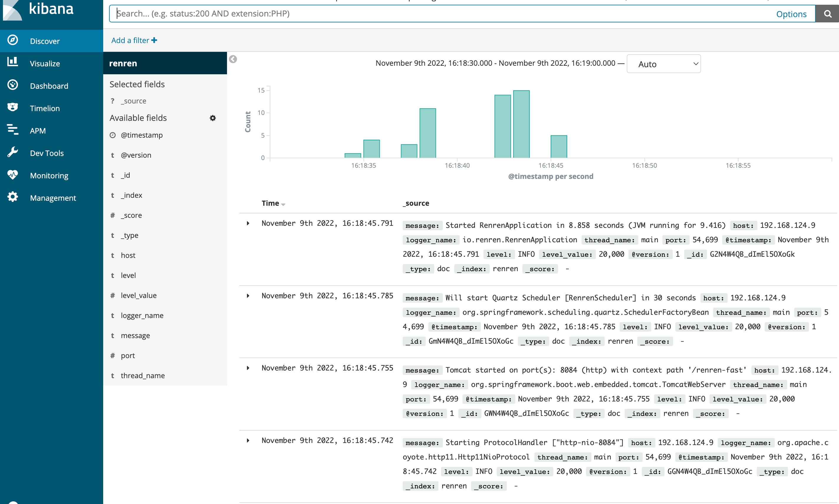Open the available fields settings gear
Screen dimensions: 839x504
[x=213, y=118]
